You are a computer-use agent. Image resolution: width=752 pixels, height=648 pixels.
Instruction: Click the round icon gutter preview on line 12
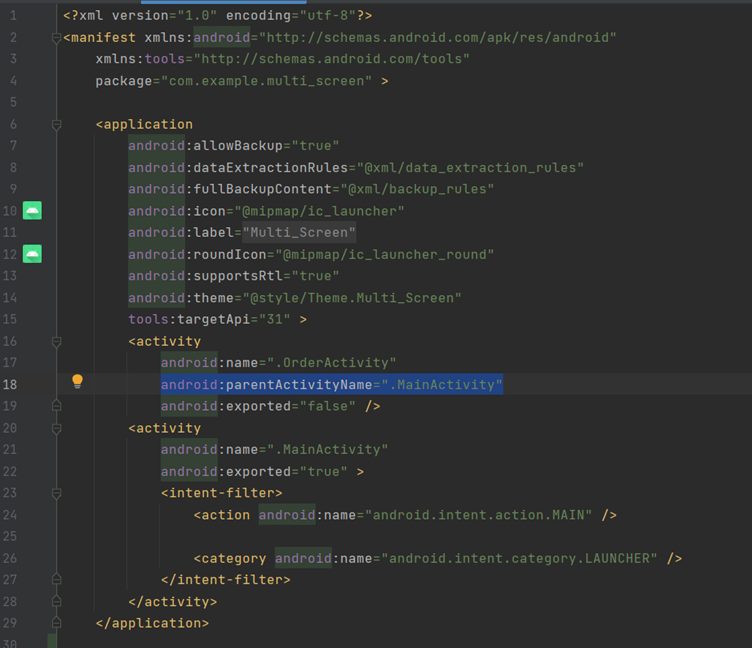pyautogui.click(x=32, y=254)
